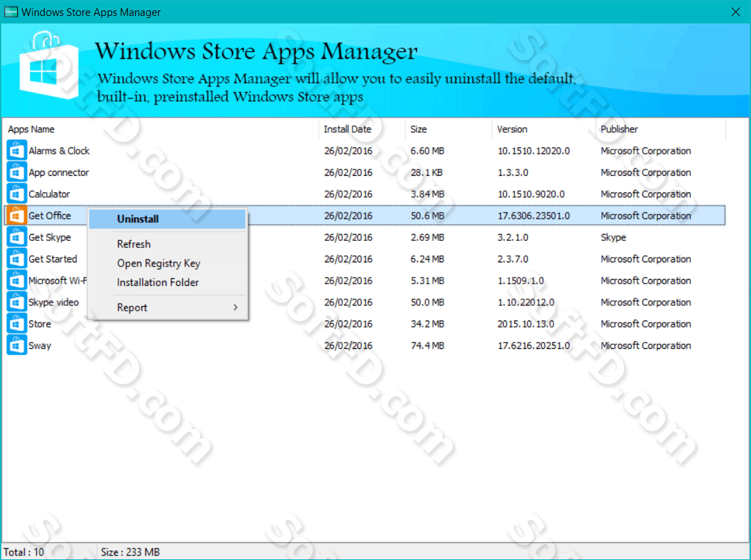The width and height of the screenshot is (751, 560).
Task: Click the 3.84 MB size cell
Action: point(427,194)
